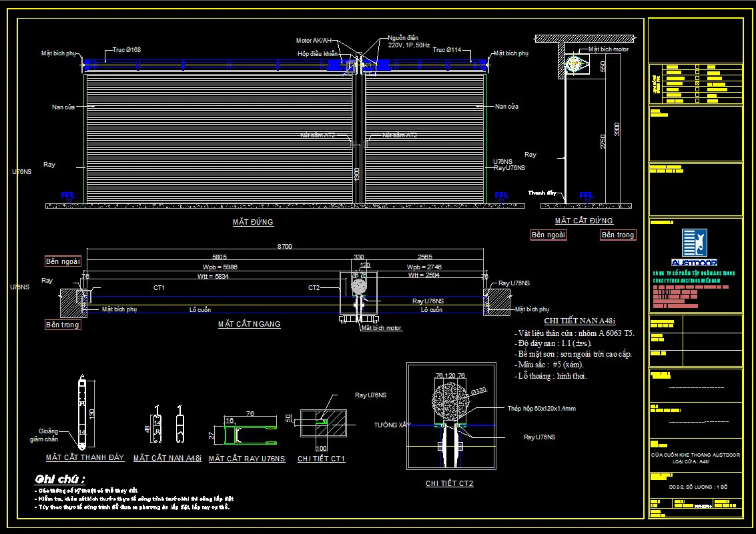This screenshot has width=756, height=534.
Task: Click the 'Mặt bích motor' label in the vertical section
Action: (609, 49)
